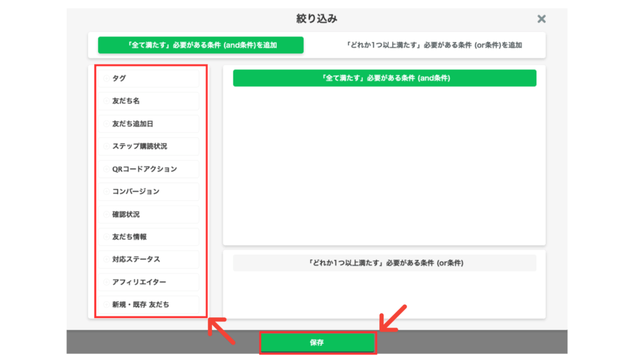Click the plus icon beside 確認状況
This screenshot has width=644, height=362.
click(107, 214)
